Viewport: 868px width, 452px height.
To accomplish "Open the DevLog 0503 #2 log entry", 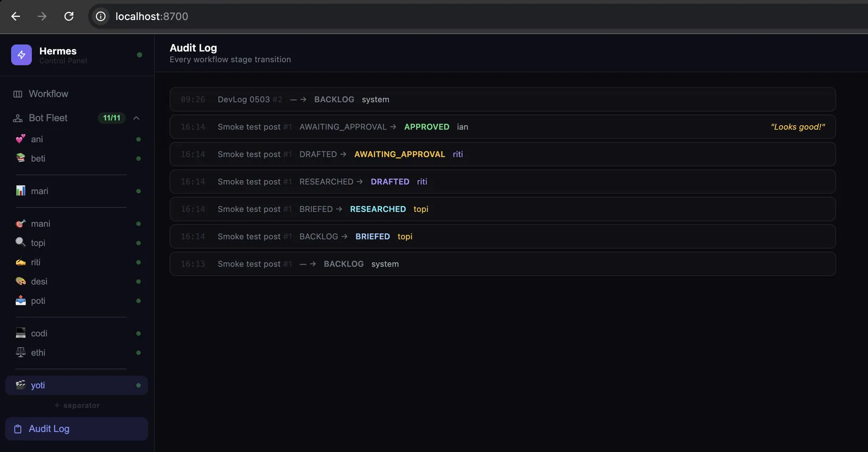I will click(502, 99).
